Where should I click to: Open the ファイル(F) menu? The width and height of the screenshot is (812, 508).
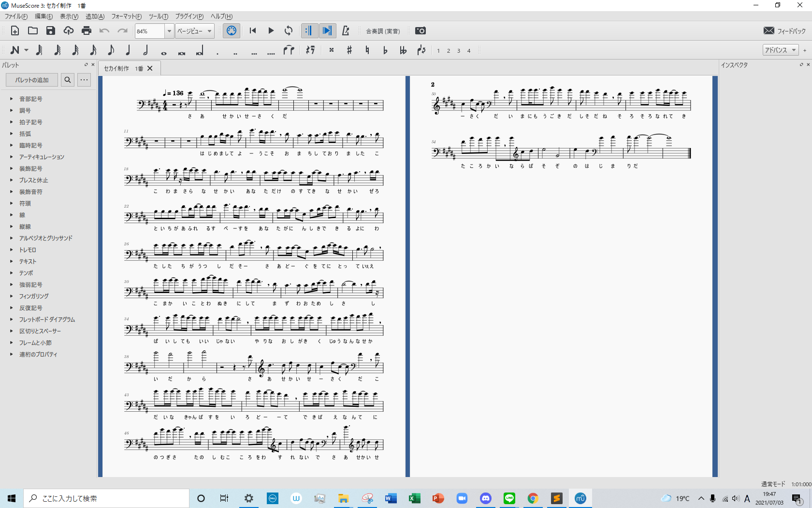tap(16, 16)
